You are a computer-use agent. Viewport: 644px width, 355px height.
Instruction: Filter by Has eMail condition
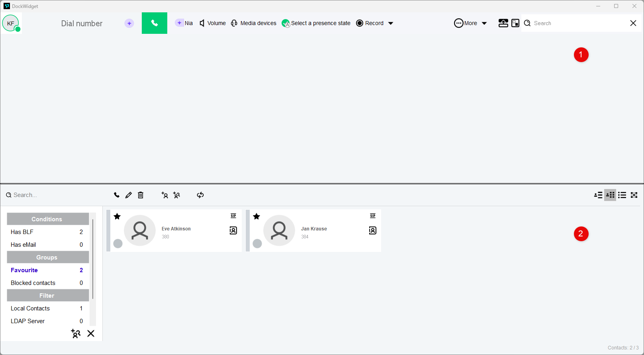point(48,245)
